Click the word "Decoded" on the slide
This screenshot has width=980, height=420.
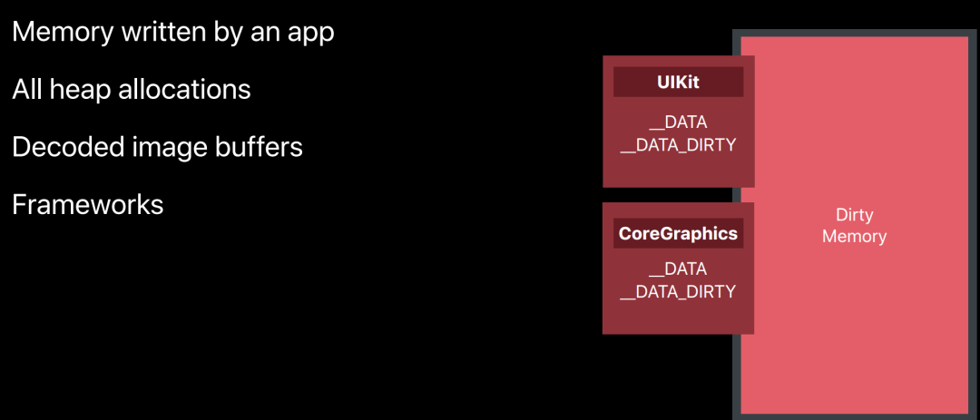65,147
